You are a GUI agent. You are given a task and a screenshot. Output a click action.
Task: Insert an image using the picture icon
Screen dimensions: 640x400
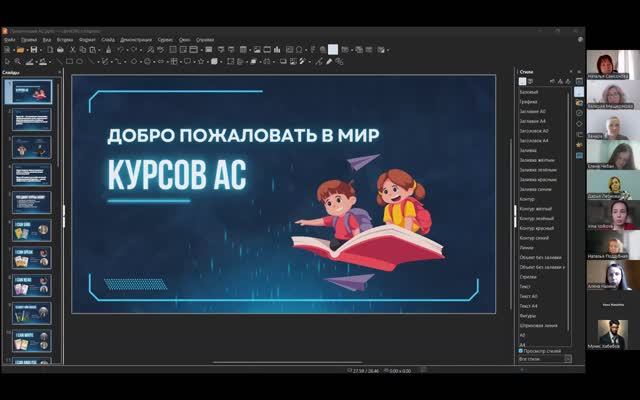[x=257, y=50]
